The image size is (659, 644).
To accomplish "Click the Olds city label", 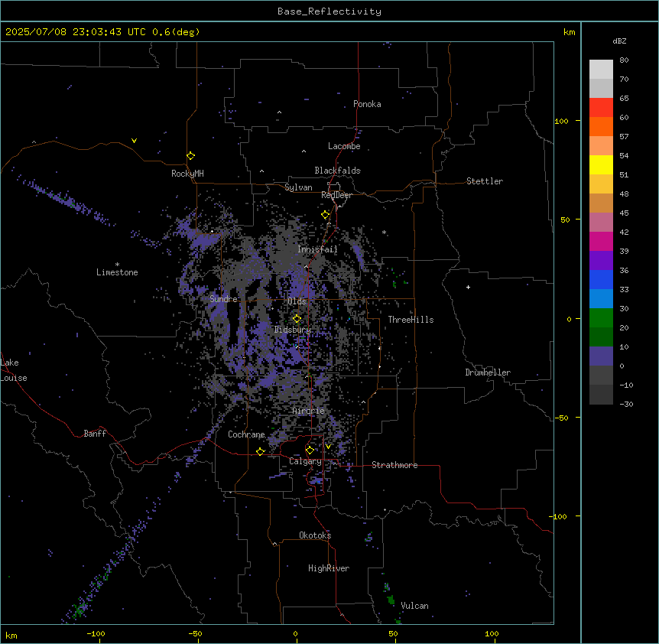I will 297,301.
